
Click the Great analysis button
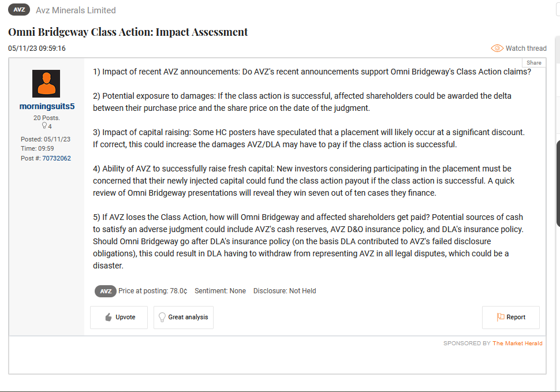click(x=184, y=318)
